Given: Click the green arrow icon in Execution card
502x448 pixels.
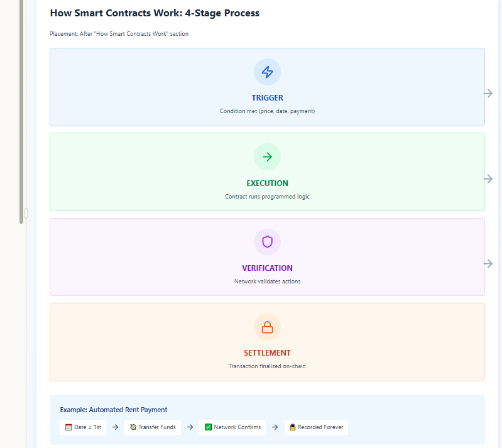Looking at the screenshot, I should 267,157.
